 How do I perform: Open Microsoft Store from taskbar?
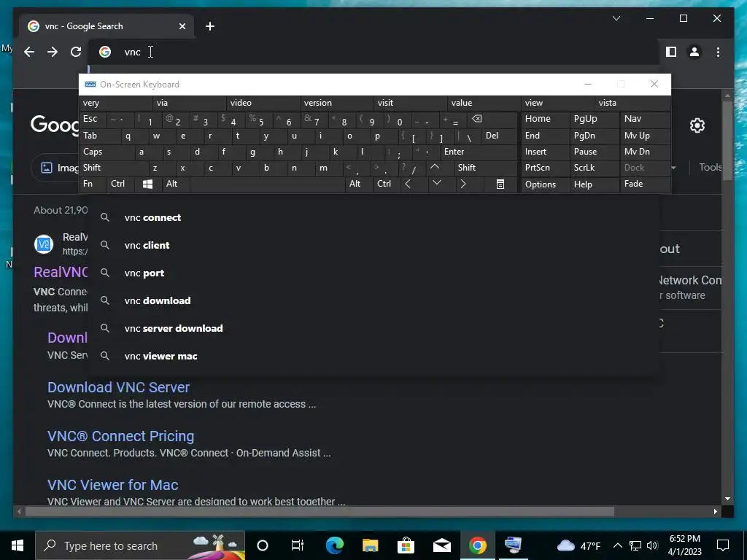click(406, 545)
